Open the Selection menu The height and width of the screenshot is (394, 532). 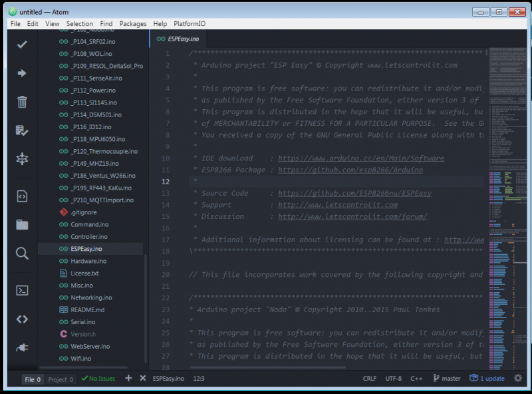(80, 23)
